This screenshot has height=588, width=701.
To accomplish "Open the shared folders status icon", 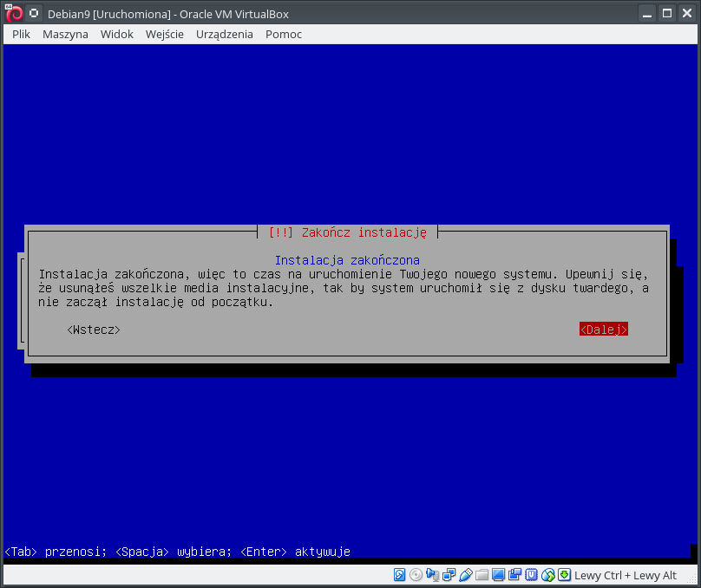I will point(482,575).
